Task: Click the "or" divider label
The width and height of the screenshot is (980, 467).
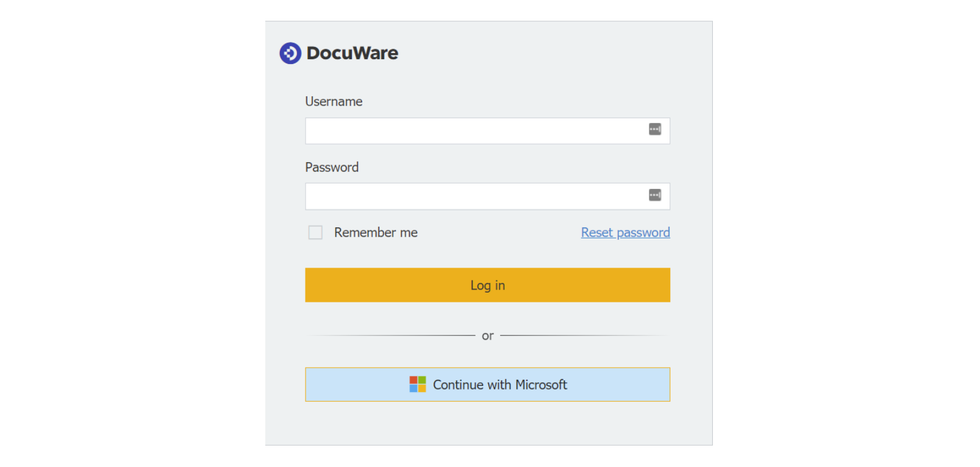Action: click(x=487, y=335)
